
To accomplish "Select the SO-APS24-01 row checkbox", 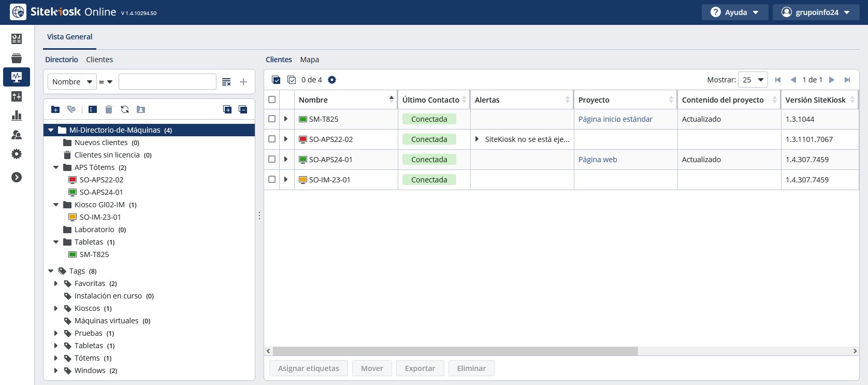I will pyautogui.click(x=272, y=160).
